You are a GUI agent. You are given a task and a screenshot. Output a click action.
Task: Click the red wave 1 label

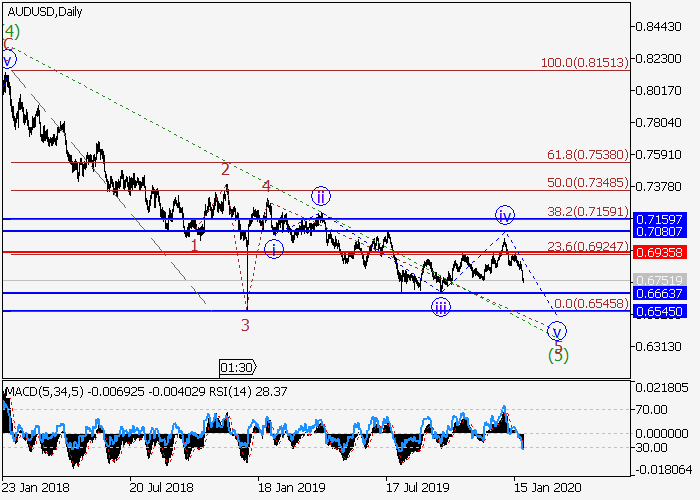(x=194, y=245)
